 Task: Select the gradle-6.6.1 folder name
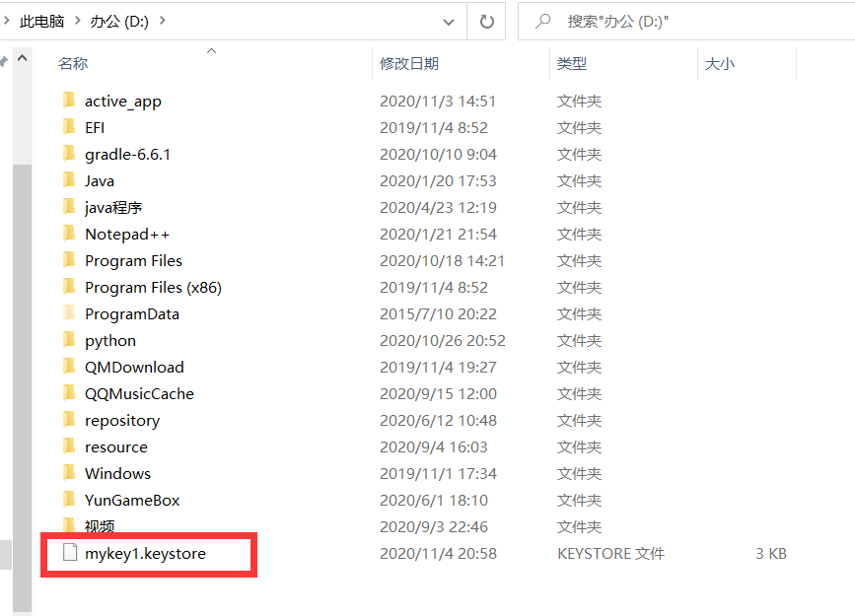point(127,155)
